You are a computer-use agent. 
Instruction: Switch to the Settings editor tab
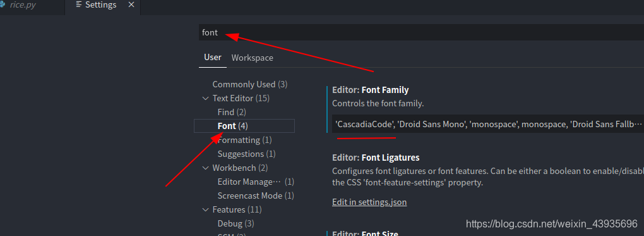pyautogui.click(x=100, y=5)
